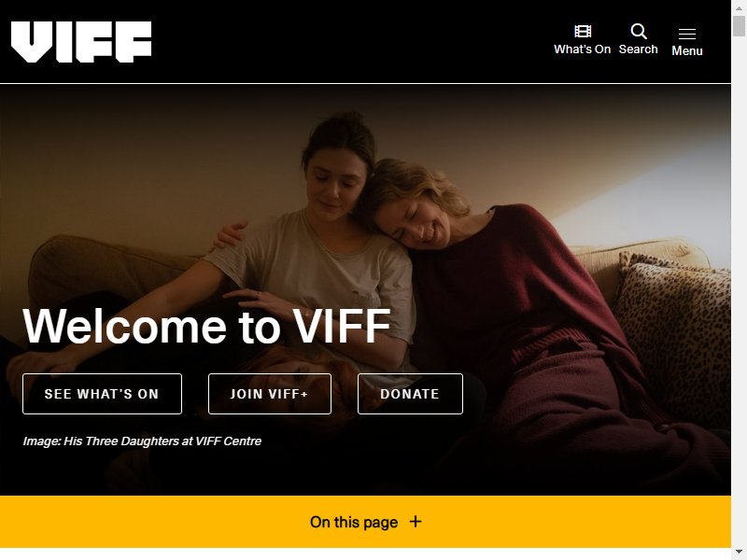747x560 pixels.
Task: Click the SEE WHAT'S ON button
Action: tap(102, 394)
